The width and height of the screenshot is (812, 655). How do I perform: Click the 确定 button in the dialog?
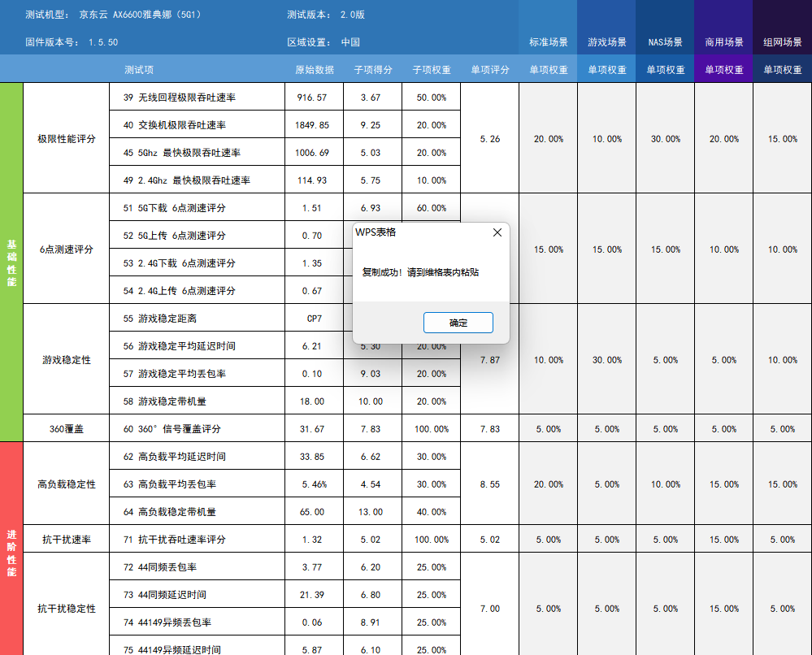458,323
